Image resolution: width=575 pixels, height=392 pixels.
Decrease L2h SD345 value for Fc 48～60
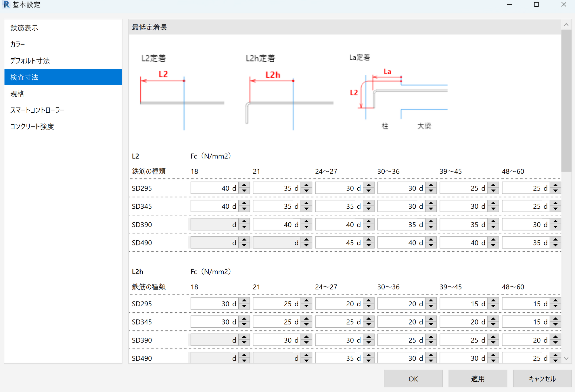555,324
